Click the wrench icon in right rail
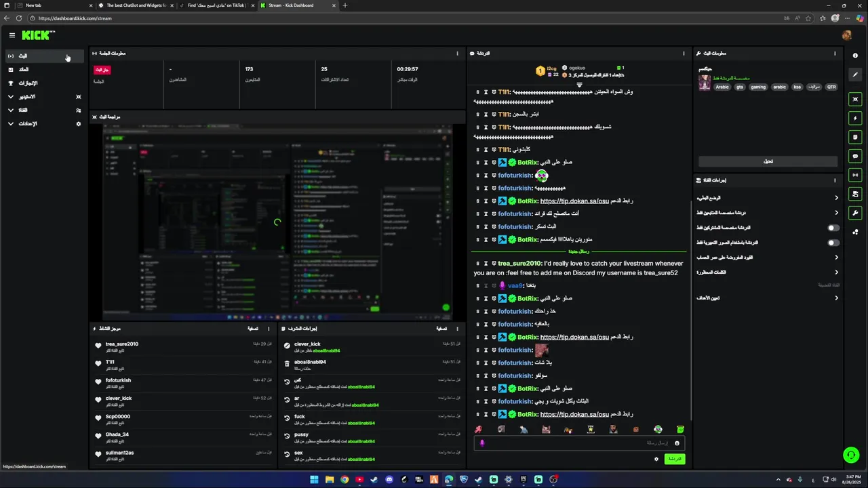 [855, 213]
